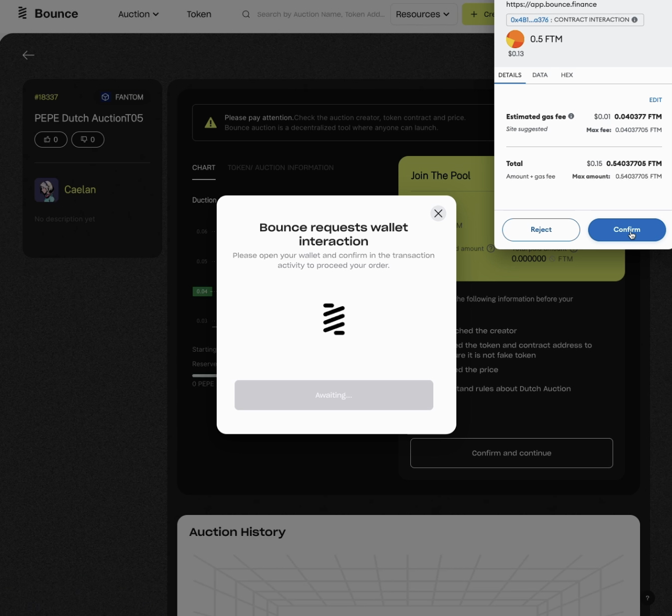This screenshot has width=672, height=616.
Task: Click the FTM token icon in wallet
Action: pos(515,39)
